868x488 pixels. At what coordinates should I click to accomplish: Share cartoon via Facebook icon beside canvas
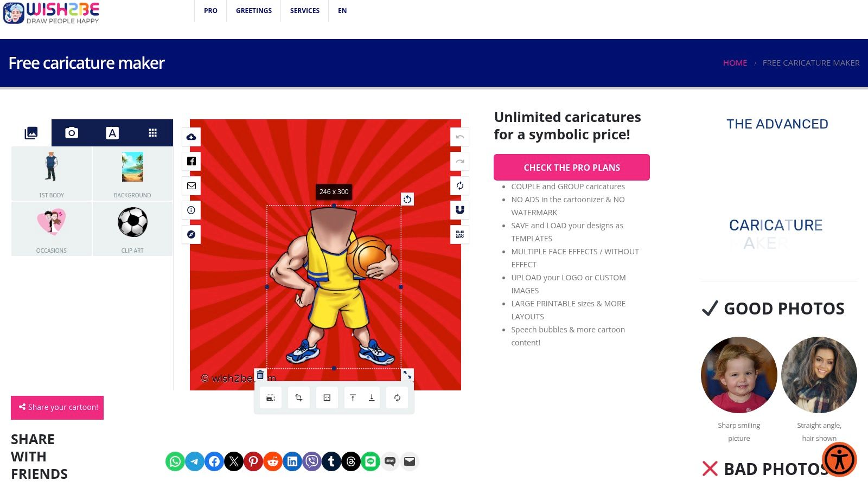191,161
